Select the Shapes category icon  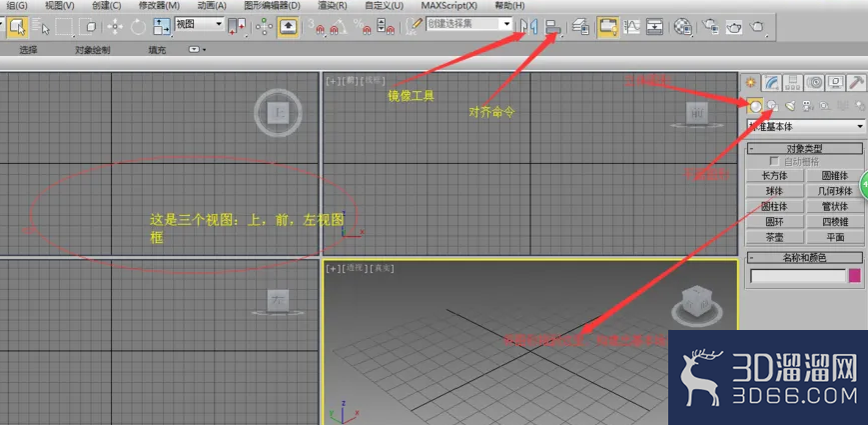tap(773, 105)
